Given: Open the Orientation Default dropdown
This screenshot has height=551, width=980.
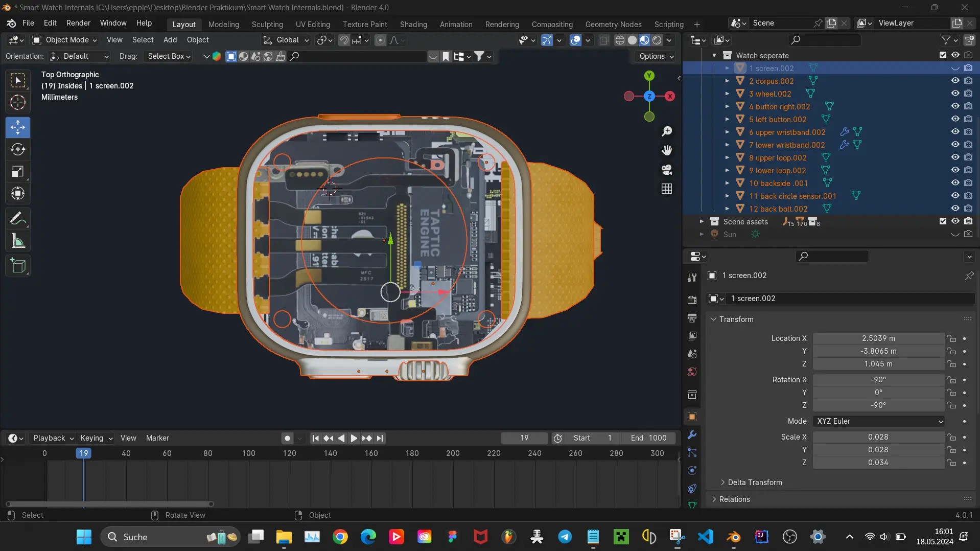Looking at the screenshot, I should [x=80, y=56].
